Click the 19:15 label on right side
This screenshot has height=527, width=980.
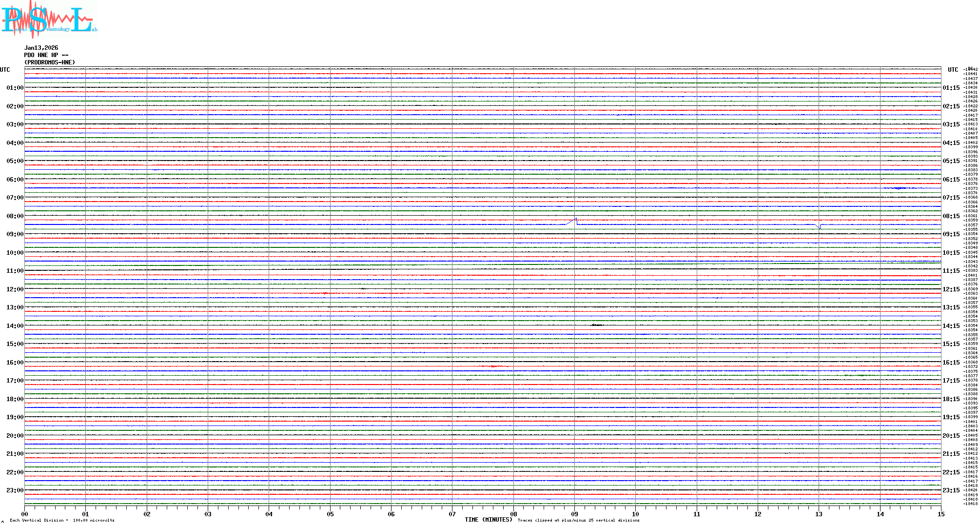[951, 417]
